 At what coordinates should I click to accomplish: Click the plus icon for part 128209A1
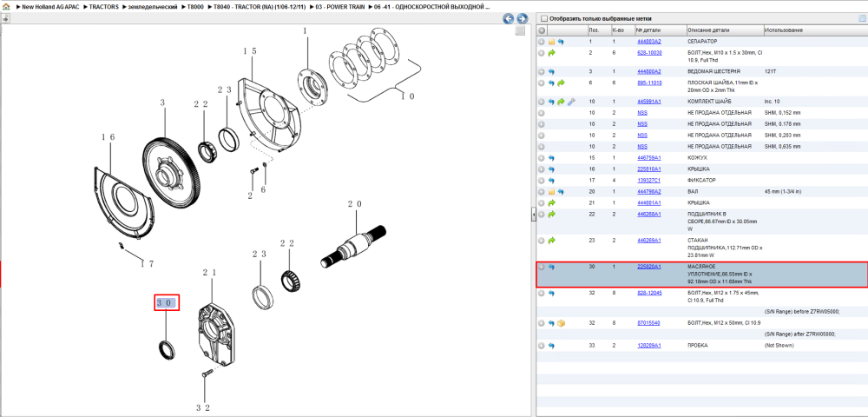(542, 345)
